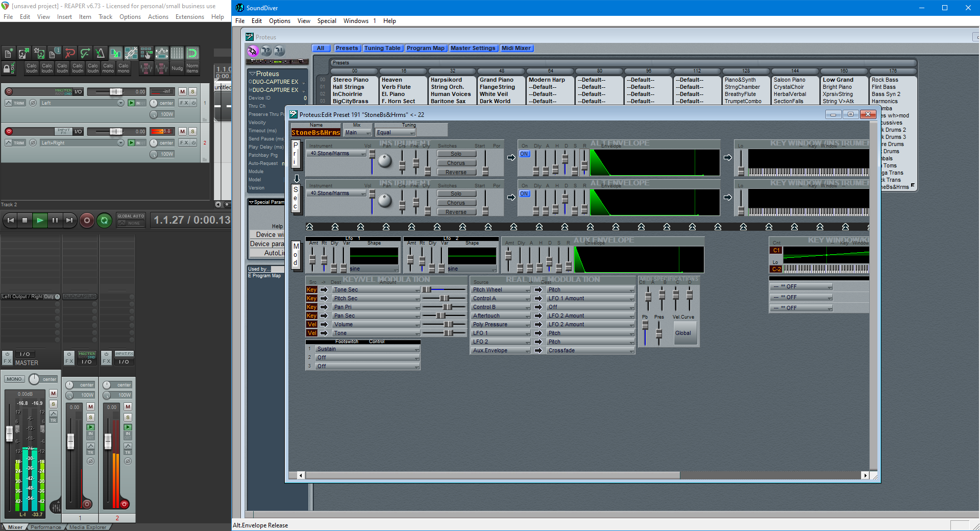Image resolution: width=980 pixels, height=531 pixels.
Task: Toggle REAPER's metronome icon
Action: tap(101, 53)
